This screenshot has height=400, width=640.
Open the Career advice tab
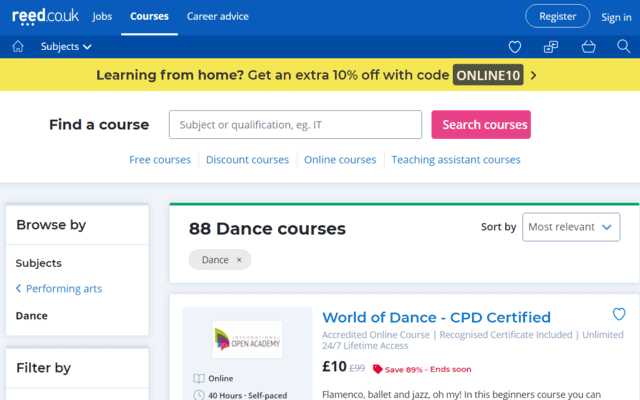pos(218,16)
